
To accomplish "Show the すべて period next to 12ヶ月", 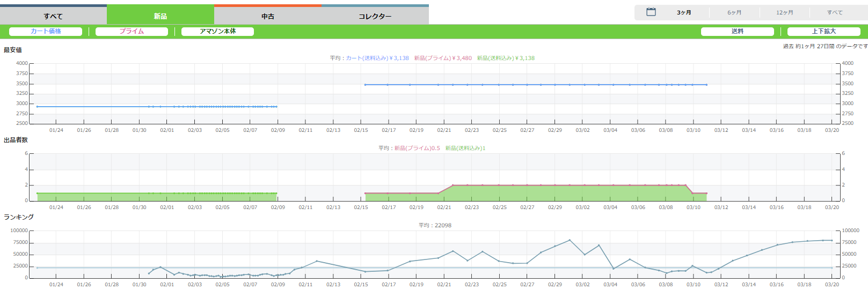I will tap(835, 12).
